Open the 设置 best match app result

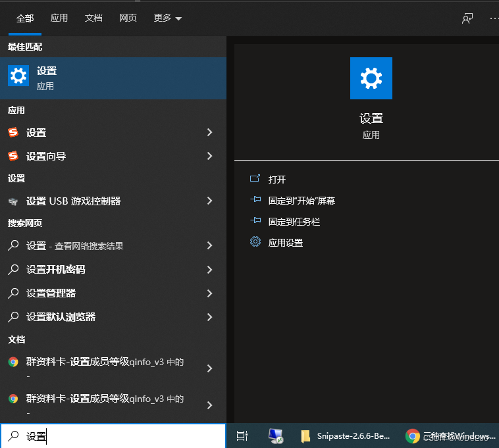(x=113, y=78)
